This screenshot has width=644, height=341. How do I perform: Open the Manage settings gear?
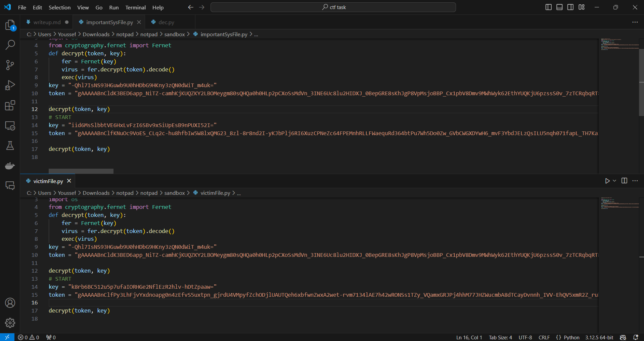click(10, 323)
